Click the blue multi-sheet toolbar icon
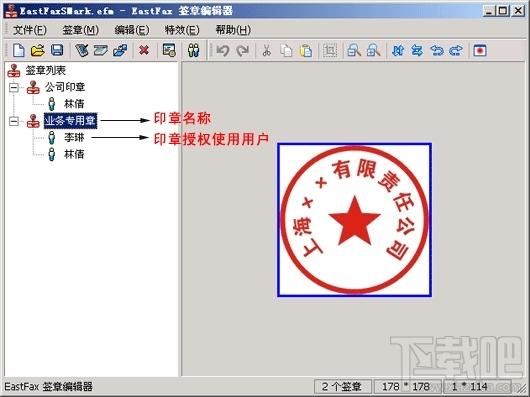Screen dimensions: 530x397 point(120,51)
